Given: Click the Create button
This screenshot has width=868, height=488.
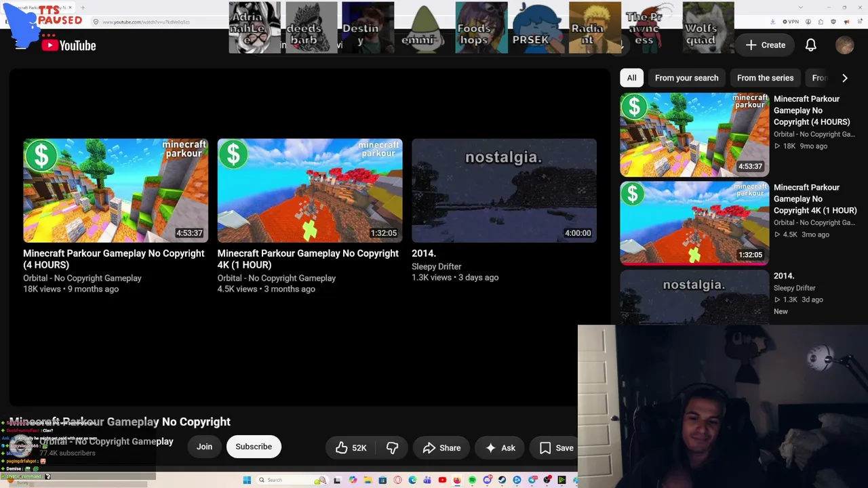Looking at the screenshot, I should (x=766, y=45).
